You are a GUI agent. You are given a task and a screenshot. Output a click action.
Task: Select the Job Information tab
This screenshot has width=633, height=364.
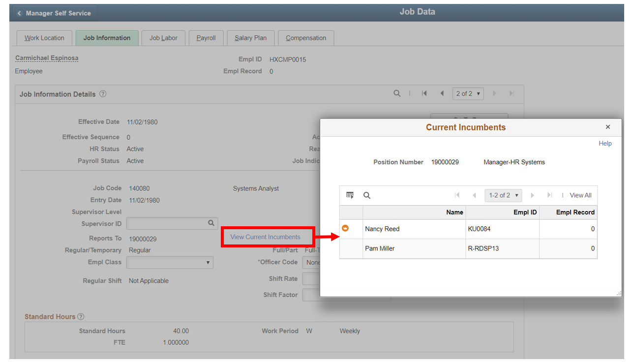point(107,38)
